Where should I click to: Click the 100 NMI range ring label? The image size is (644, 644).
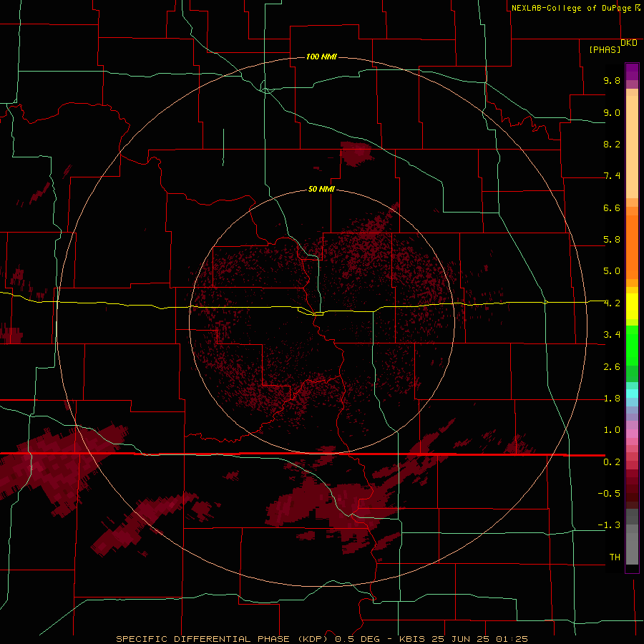321,57
